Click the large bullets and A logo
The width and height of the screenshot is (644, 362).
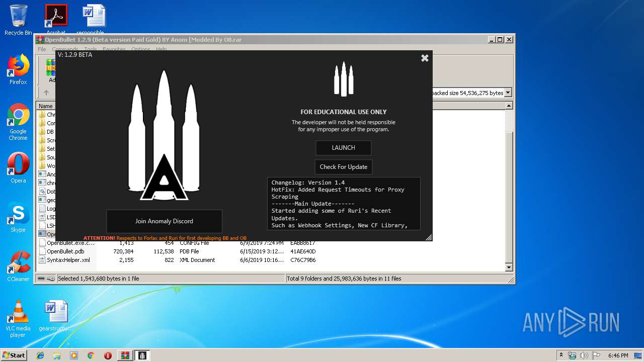(x=164, y=135)
